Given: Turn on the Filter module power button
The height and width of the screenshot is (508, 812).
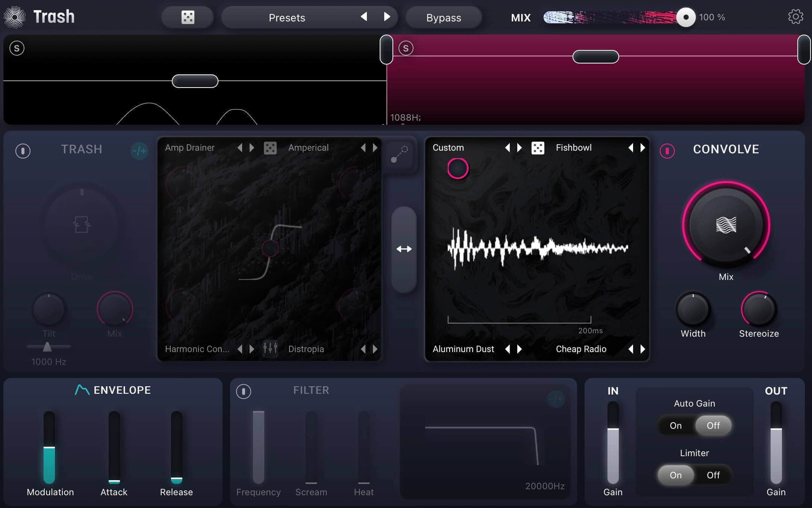Looking at the screenshot, I should tap(243, 391).
